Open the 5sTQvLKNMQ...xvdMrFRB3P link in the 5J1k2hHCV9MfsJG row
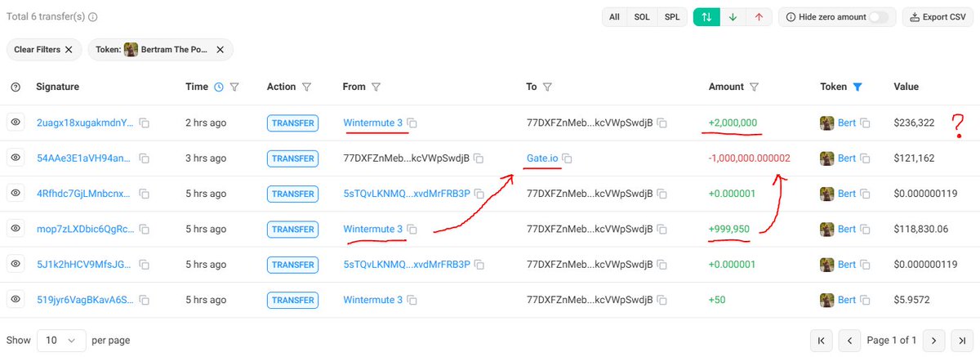Screen dimensions: 980x357 point(406,264)
